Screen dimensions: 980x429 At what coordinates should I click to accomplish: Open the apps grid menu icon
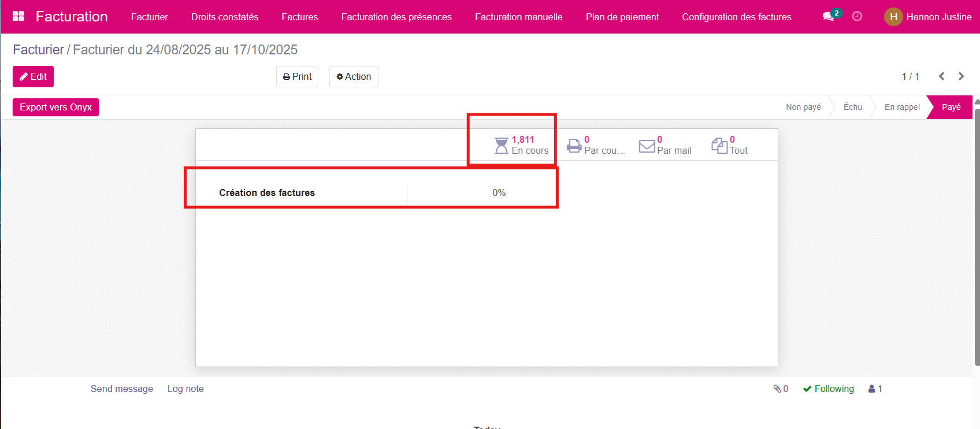pos(18,17)
